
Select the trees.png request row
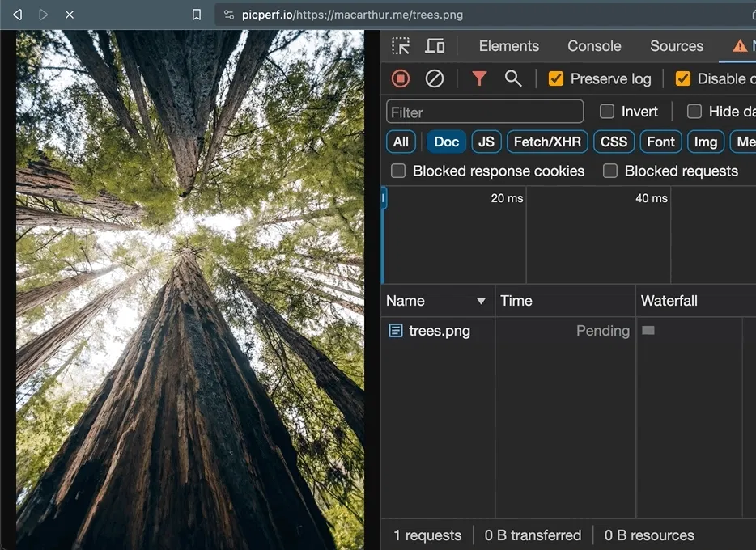point(440,331)
